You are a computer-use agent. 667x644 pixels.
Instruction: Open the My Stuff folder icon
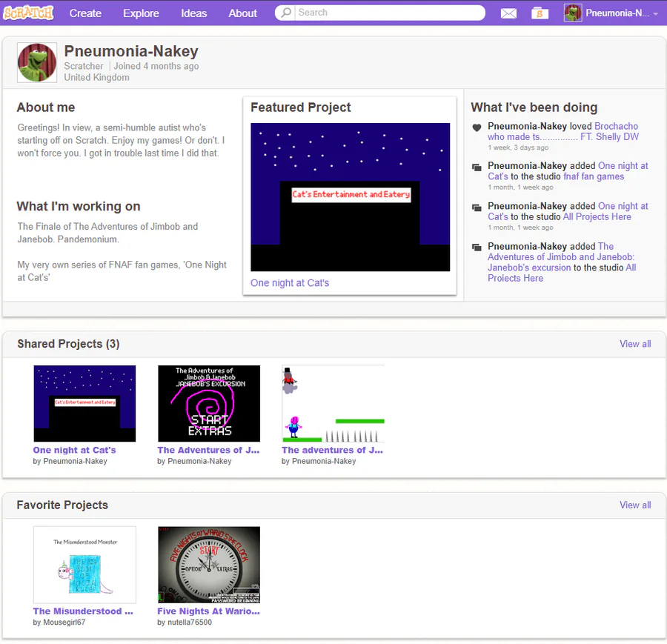(x=540, y=13)
